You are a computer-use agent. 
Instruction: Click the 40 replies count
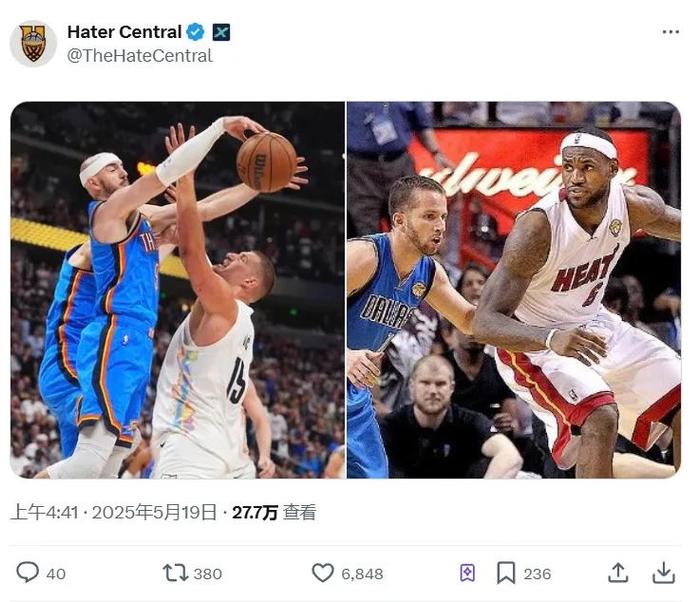(56, 574)
